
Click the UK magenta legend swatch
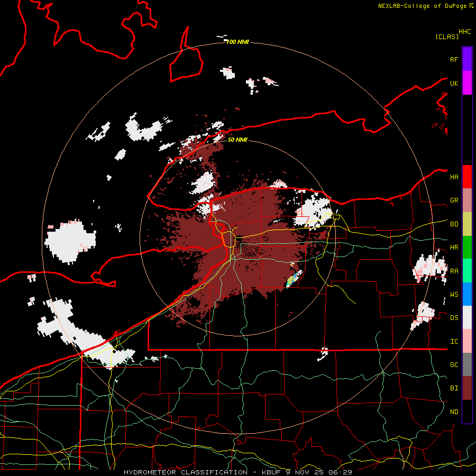coord(467,83)
